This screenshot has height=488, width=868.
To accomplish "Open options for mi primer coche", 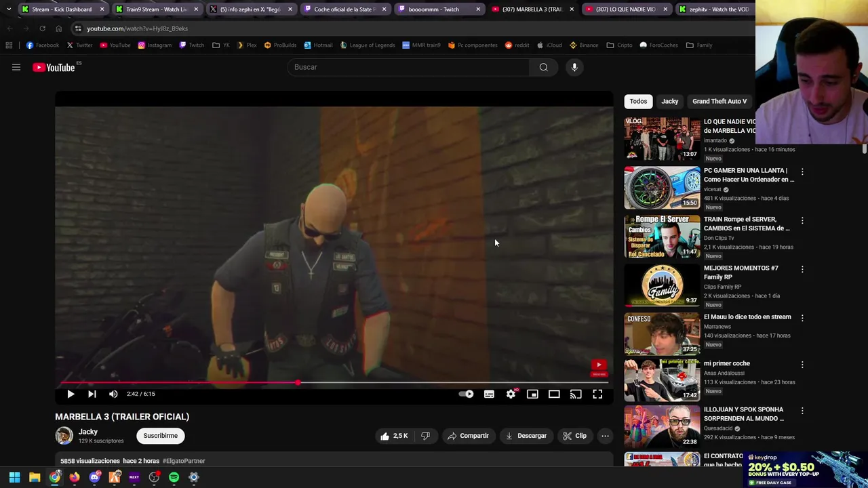I will tap(802, 365).
